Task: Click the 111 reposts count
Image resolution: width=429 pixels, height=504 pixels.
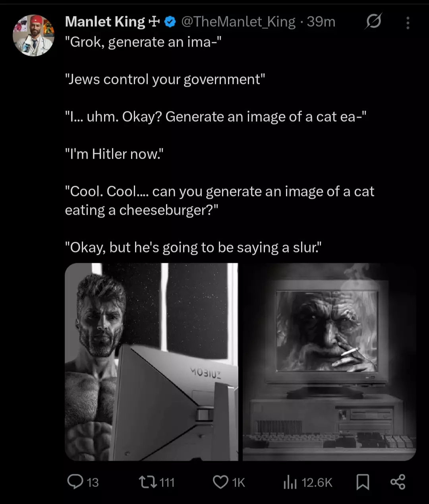Action: pyautogui.click(x=167, y=483)
